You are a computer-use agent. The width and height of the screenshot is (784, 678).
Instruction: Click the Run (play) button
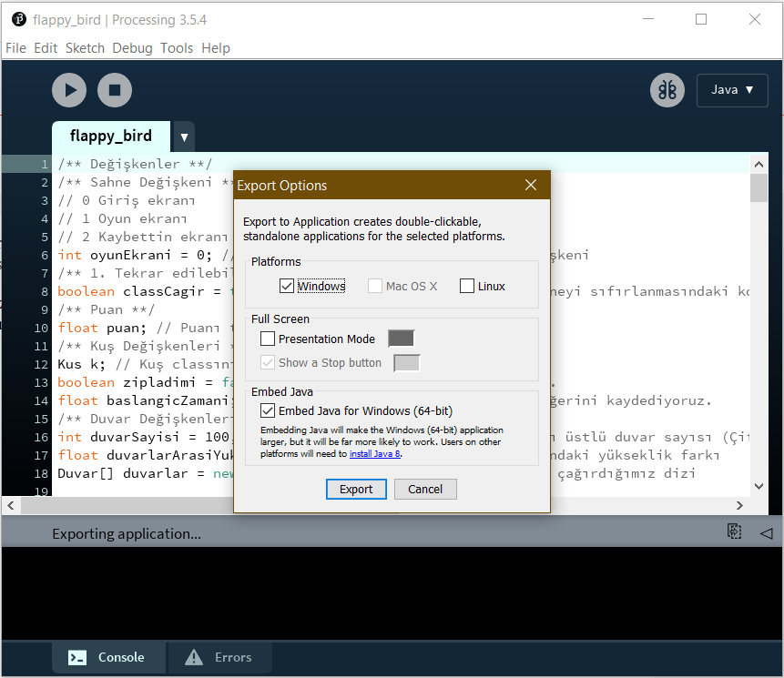click(69, 90)
